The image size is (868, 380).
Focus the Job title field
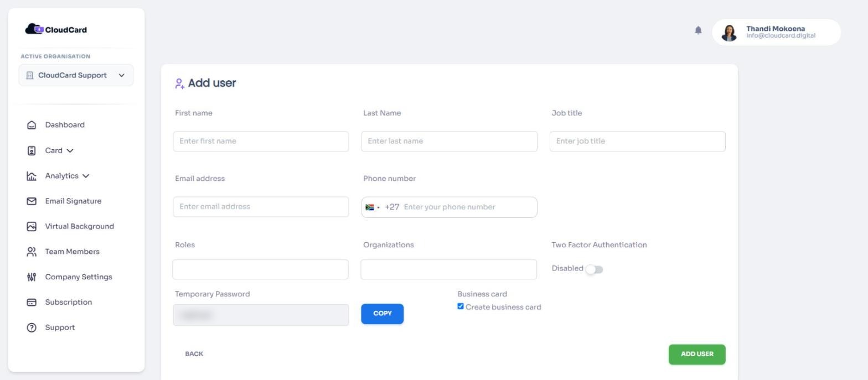click(x=637, y=142)
